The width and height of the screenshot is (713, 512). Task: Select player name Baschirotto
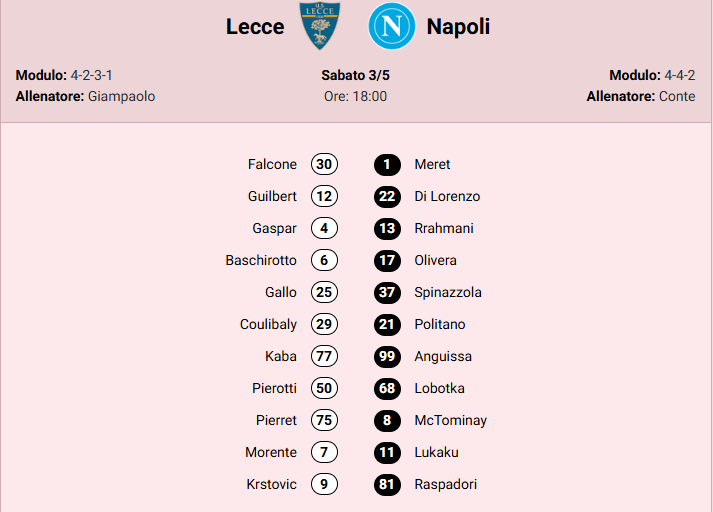click(x=261, y=260)
